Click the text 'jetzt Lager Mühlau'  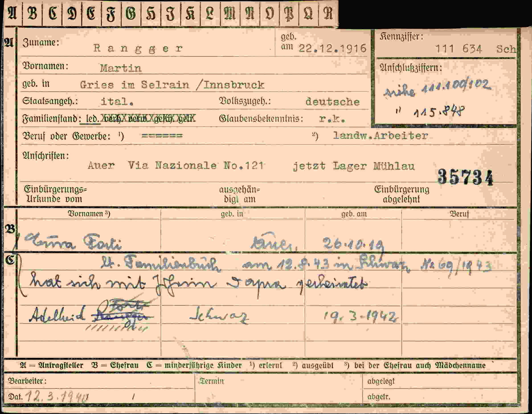pos(354,166)
